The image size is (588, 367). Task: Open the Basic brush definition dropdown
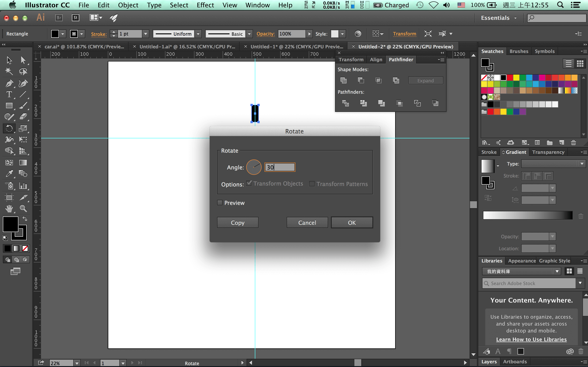249,34
